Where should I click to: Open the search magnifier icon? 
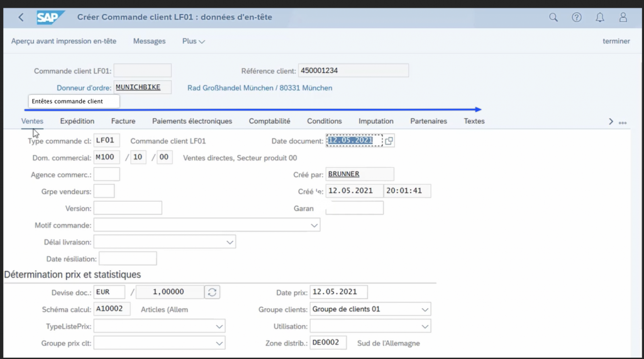(553, 18)
